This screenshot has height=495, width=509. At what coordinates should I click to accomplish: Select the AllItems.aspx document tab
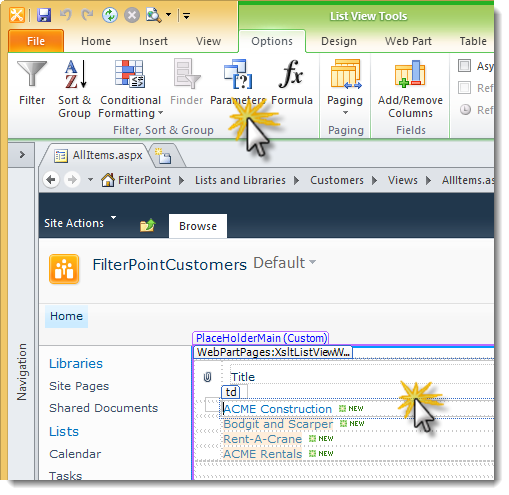[x=98, y=155]
